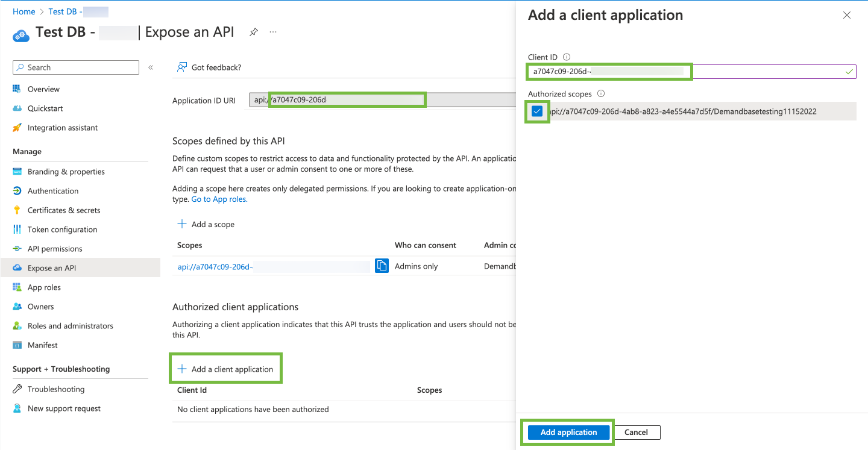Open New support request in sidebar
The height and width of the screenshot is (450, 868).
[x=64, y=408]
